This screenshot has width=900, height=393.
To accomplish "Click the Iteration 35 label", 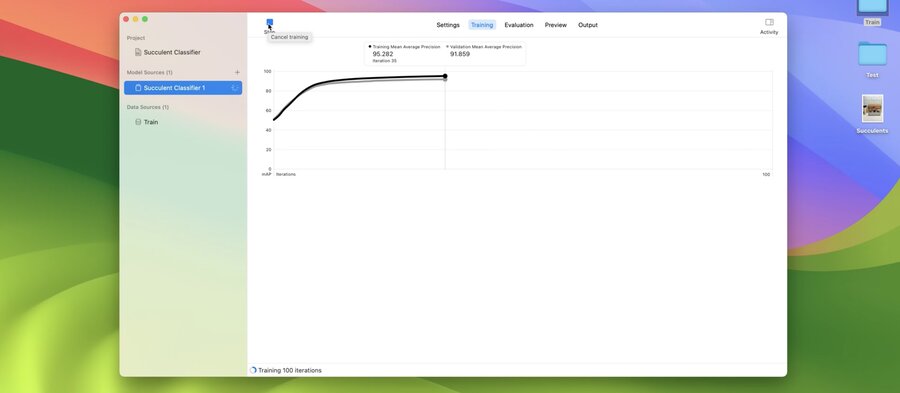I will 385,61.
